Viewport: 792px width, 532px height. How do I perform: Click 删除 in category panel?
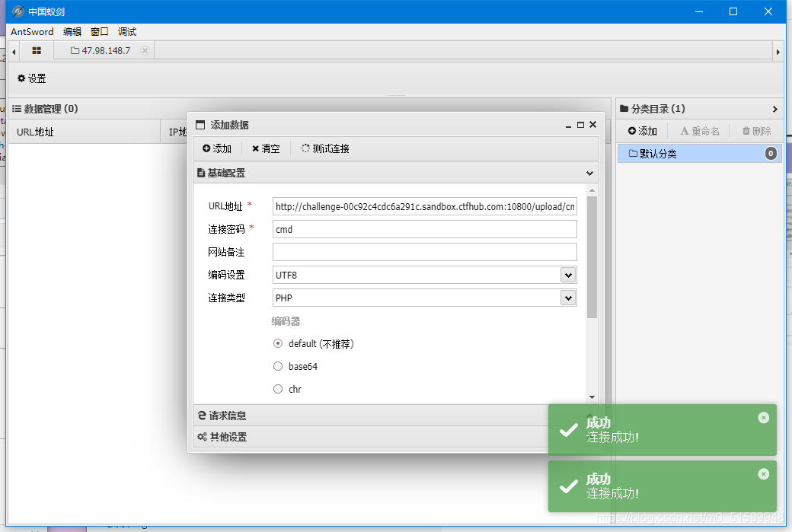757,131
